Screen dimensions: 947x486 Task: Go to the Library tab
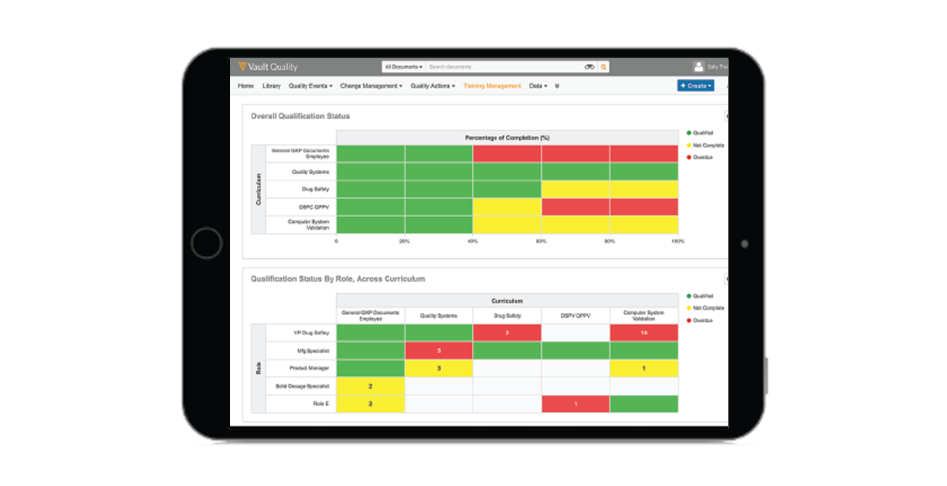(x=271, y=86)
